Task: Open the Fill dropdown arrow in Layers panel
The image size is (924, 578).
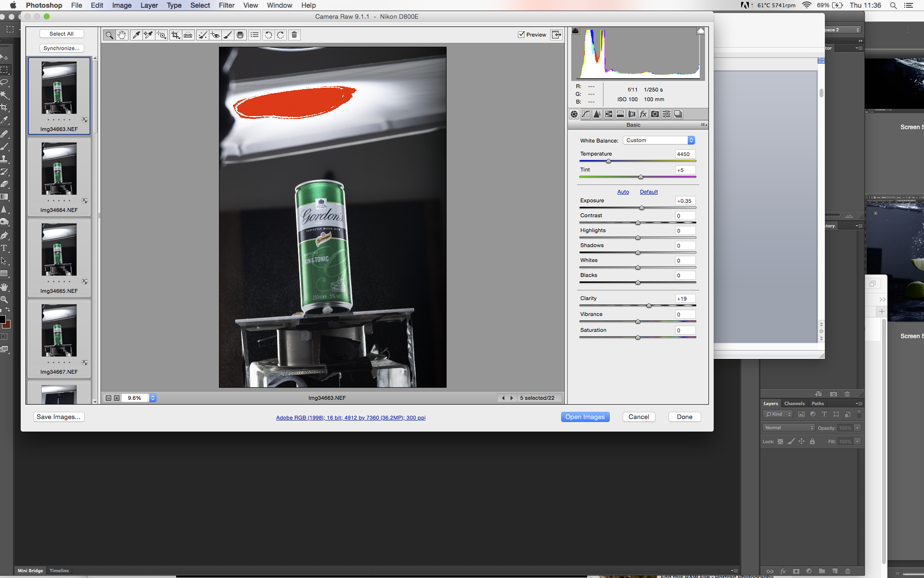Action: pos(858,441)
